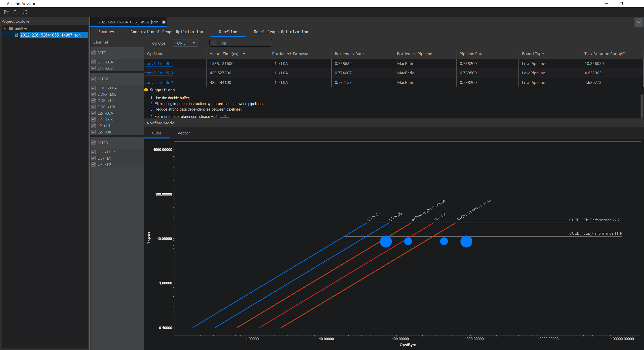Click the rightmost large blue data point
This screenshot has width=644, height=350.
tap(466, 241)
